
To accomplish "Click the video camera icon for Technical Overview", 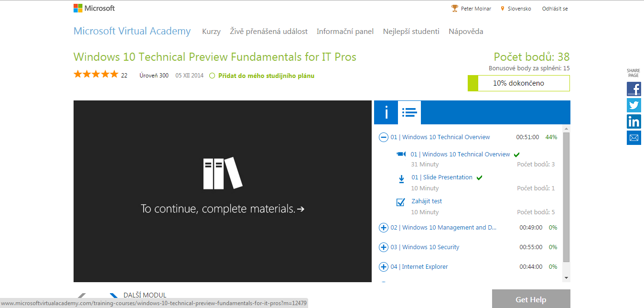I will pos(401,154).
